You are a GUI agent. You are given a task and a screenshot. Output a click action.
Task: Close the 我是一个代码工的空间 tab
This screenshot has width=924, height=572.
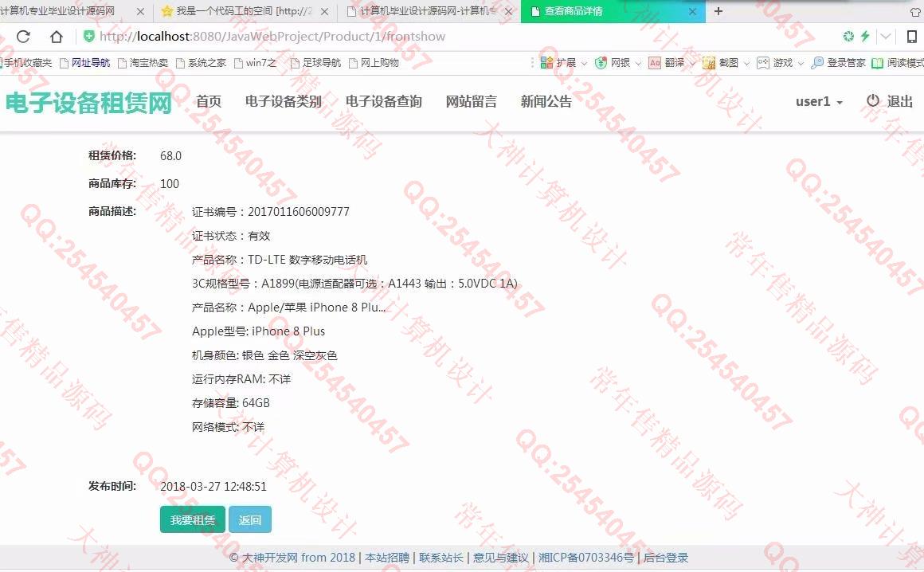pos(324,11)
